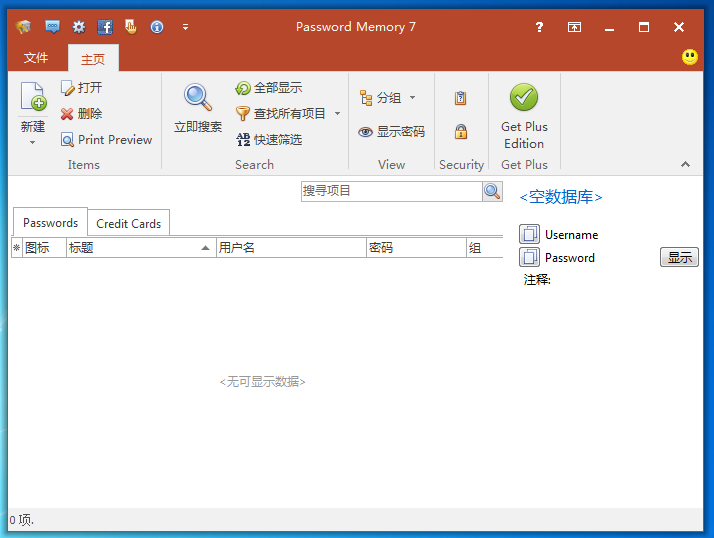Click the Password Memory app icon in title bar
Image resolution: width=714 pixels, height=538 pixels.
click(23, 27)
